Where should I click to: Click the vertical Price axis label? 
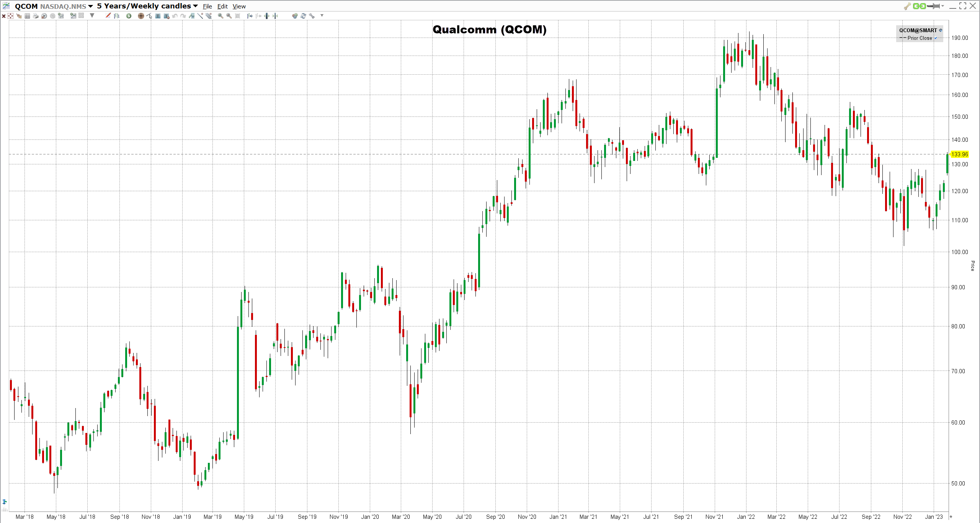[x=972, y=266]
